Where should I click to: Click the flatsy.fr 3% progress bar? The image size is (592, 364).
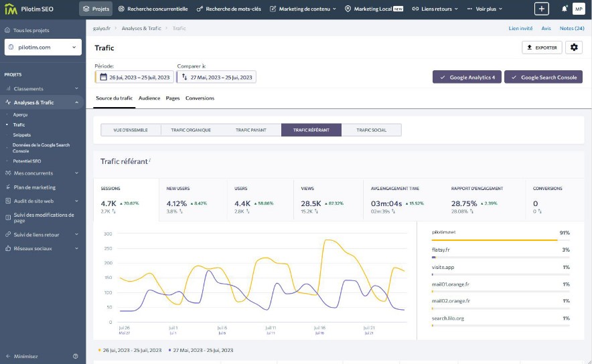501,257
